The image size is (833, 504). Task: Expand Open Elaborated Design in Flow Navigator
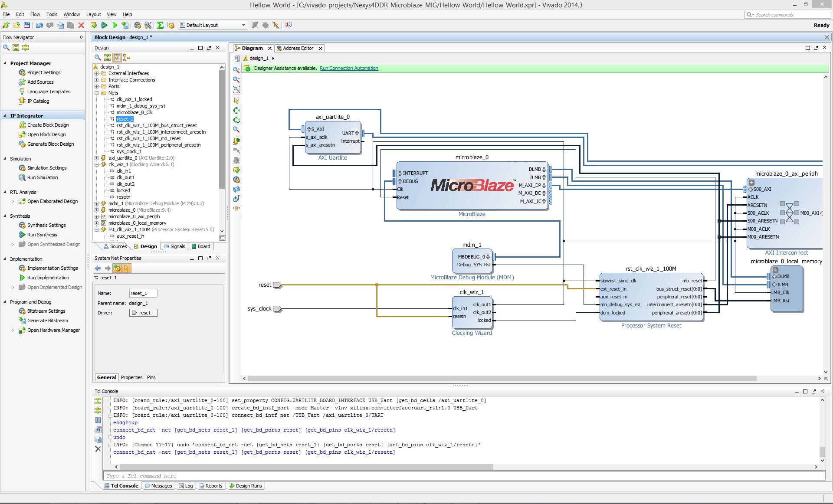click(x=13, y=201)
